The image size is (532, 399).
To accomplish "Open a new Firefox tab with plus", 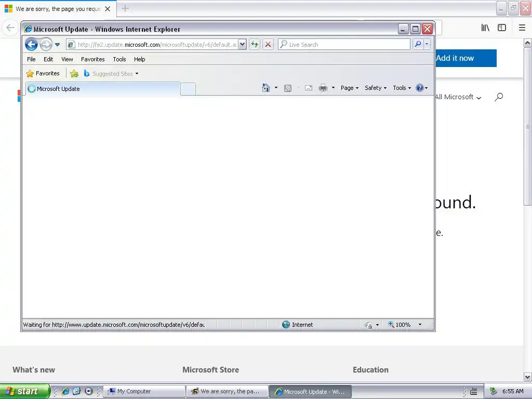I will pyautogui.click(x=125, y=8).
